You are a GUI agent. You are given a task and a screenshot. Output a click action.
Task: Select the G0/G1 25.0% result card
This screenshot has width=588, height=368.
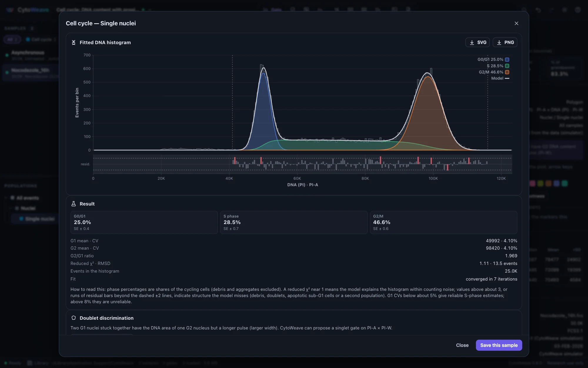coord(144,222)
